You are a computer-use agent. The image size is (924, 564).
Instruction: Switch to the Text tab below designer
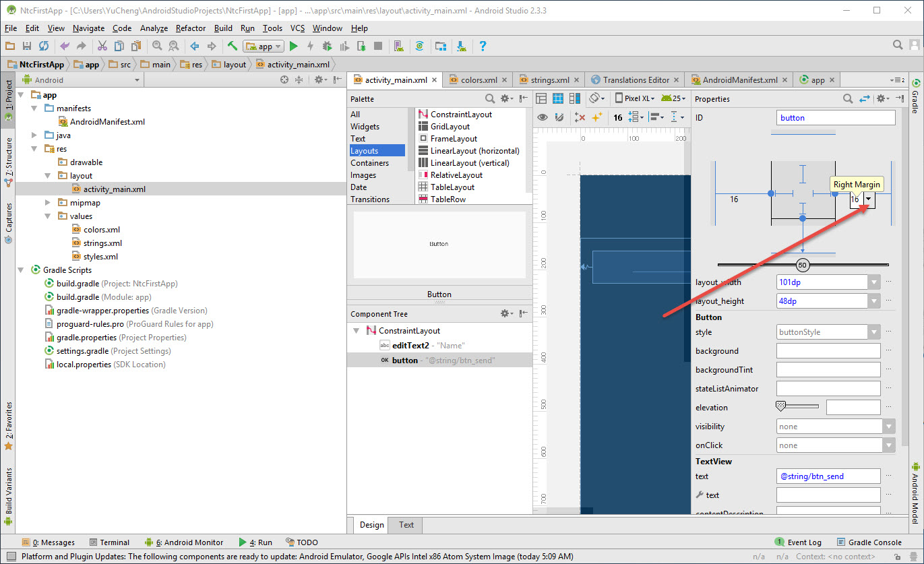click(x=406, y=525)
